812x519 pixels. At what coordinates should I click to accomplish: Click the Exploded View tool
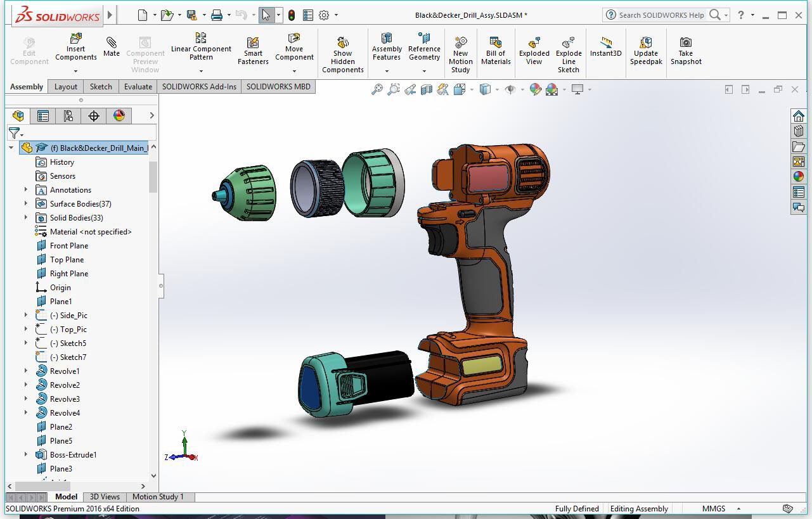pos(534,50)
